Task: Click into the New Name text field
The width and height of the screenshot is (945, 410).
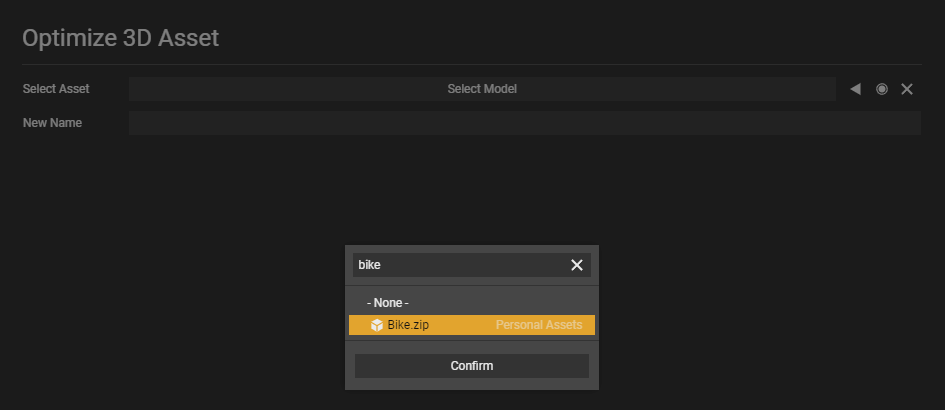Action: (x=524, y=123)
